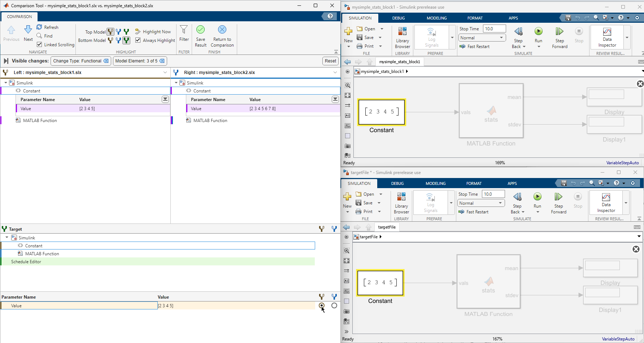Open the Right parameter table options dropdown

tap(335, 99)
